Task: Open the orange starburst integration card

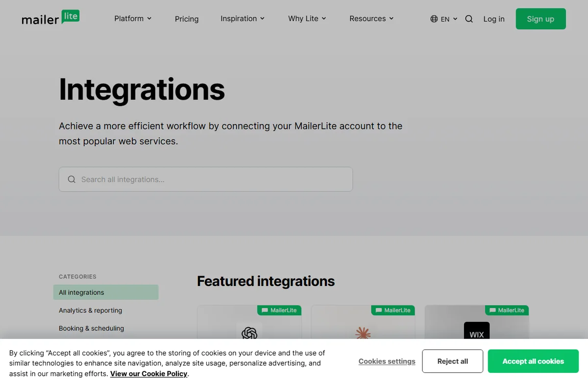Action: [363, 334]
